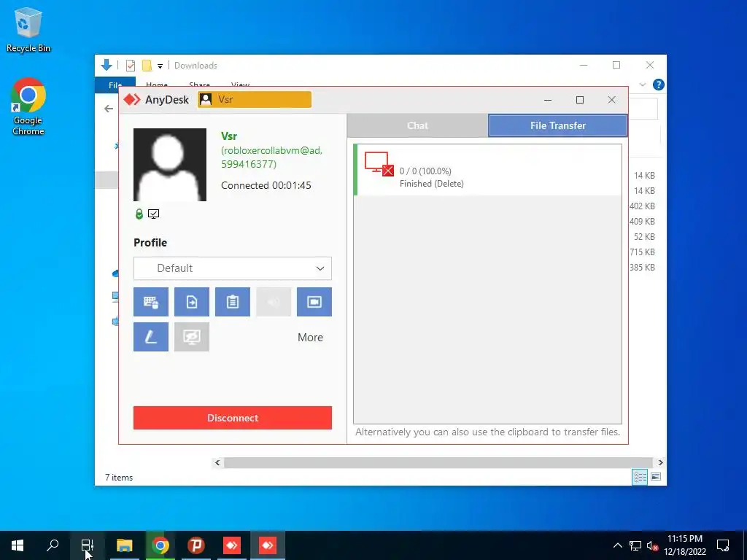Click the More permissions link
This screenshot has width=747, height=560.
point(310,338)
